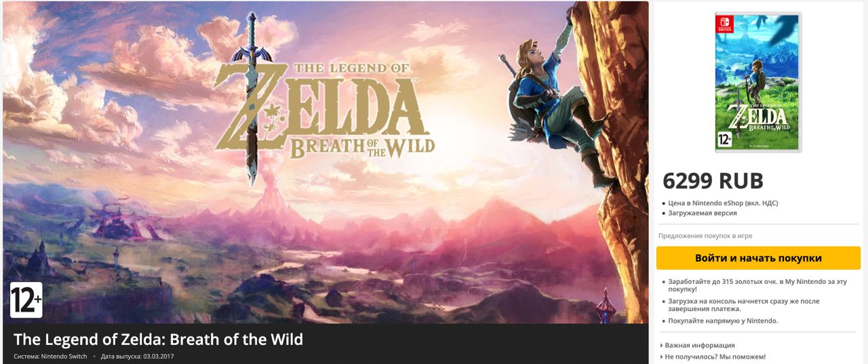The height and width of the screenshot is (364, 868).
Task: Click the Цена в Nintendo eShop note
Action: pos(723,203)
